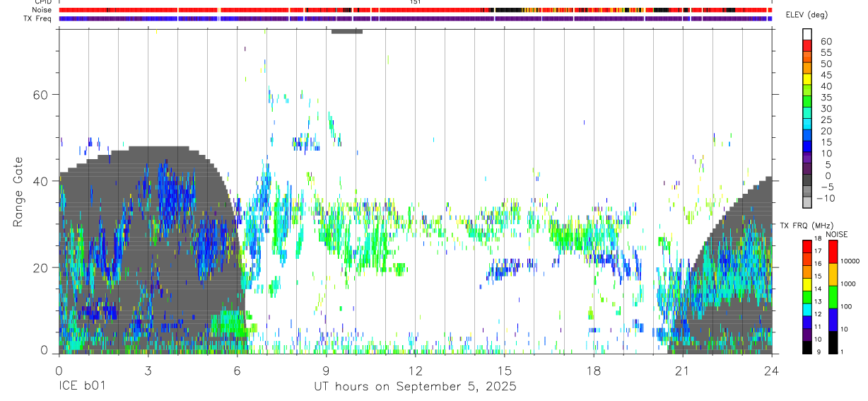Click the Range Gate axis label

pos(18,192)
